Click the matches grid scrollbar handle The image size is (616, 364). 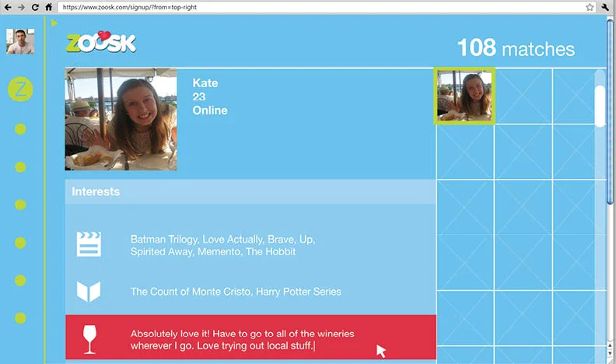pyautogui.click(x=600, y=106)
